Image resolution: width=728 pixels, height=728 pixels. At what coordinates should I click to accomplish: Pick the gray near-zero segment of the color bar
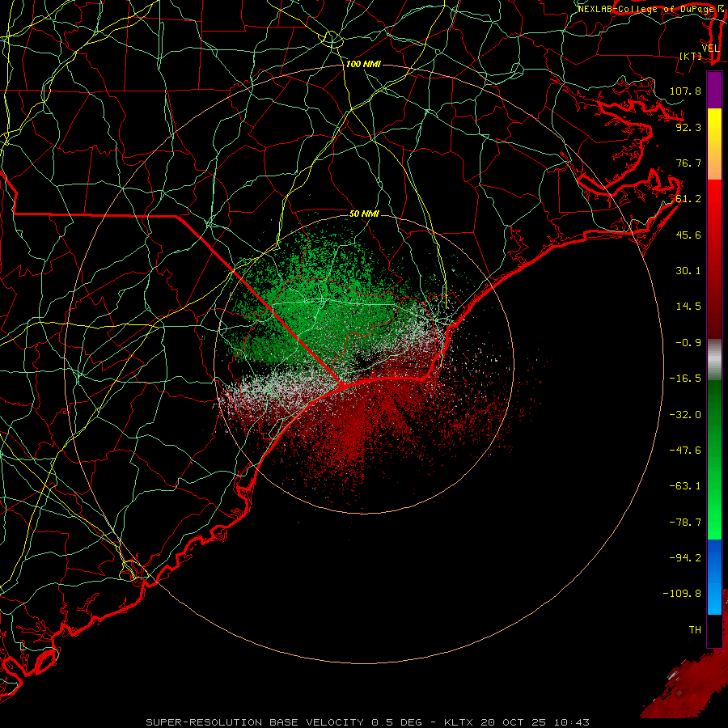click(x=714, y=360)
